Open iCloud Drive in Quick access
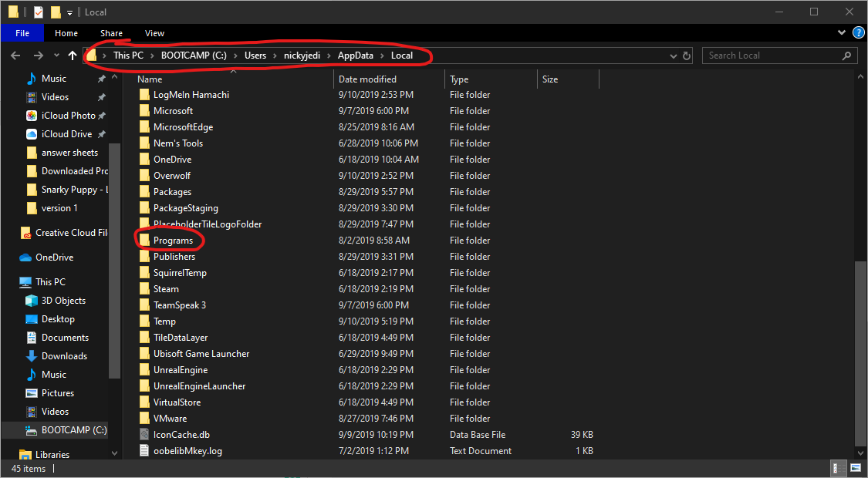This screenshot has width=868, height=478. coord(67,134)
